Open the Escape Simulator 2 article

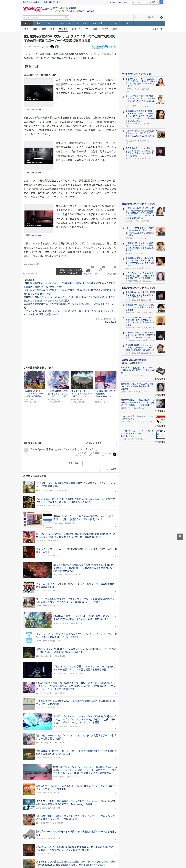coord(75,848)
